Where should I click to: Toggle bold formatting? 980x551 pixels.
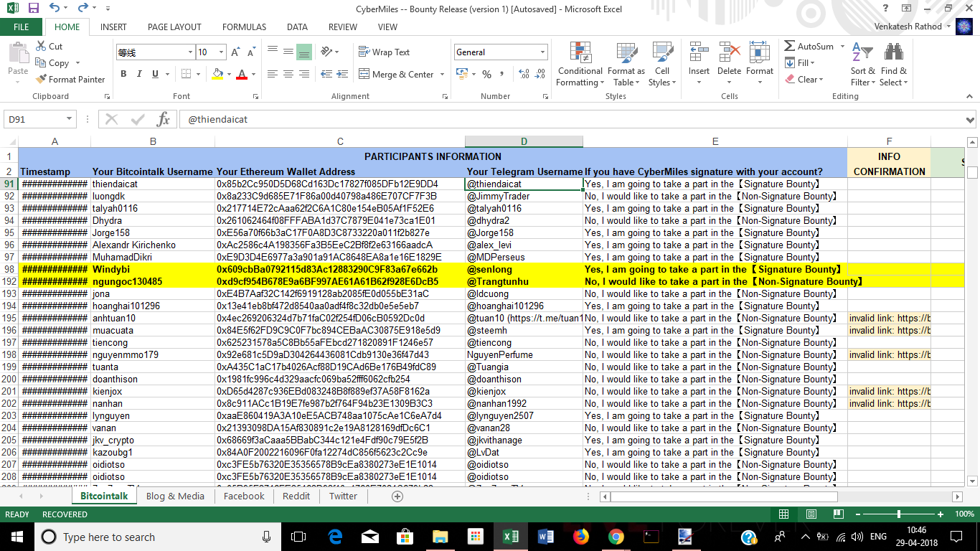point(123,74)
